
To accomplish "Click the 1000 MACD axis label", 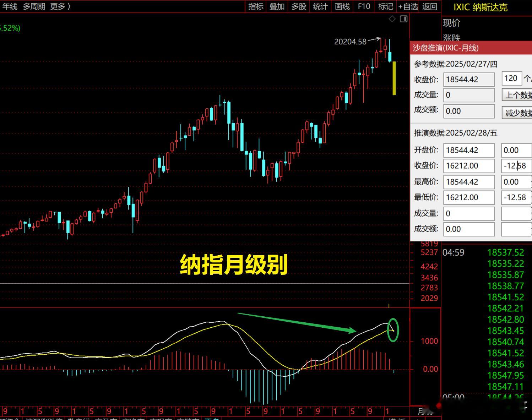I will [x=429, y=341].
